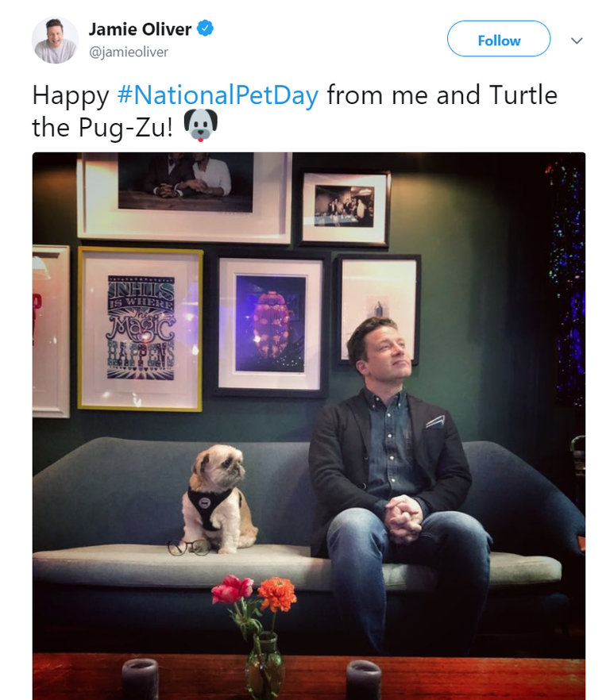
Task: Click the blue verified badge
Action: point(205,29)
